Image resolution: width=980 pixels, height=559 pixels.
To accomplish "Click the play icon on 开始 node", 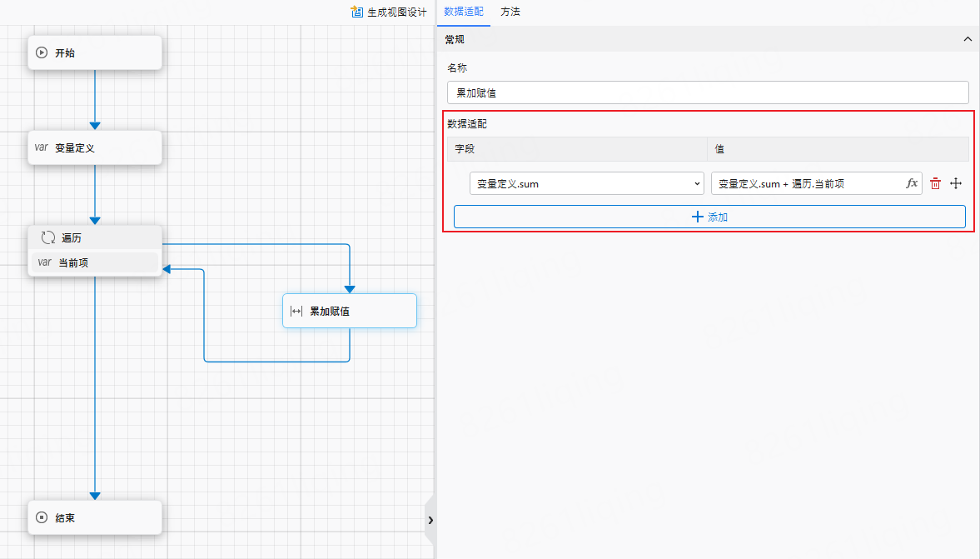I will coord(42,52).
